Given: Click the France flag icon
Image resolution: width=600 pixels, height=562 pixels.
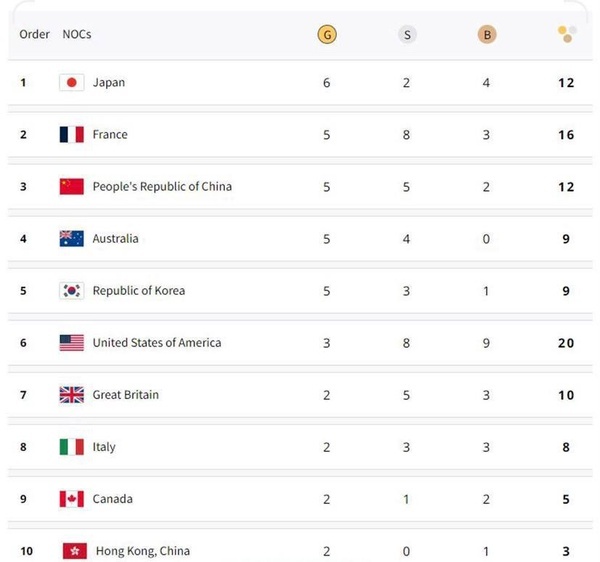Looking at the screenshot, I should pos(71,135).
